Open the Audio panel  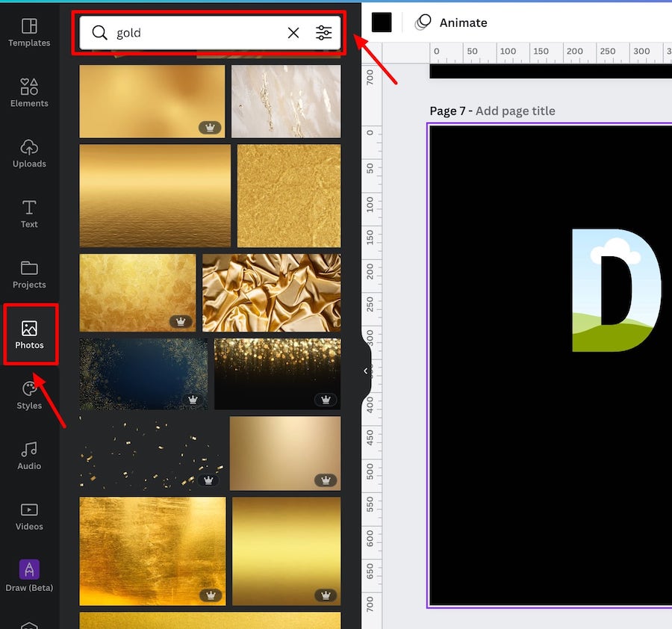click(29, 456)
